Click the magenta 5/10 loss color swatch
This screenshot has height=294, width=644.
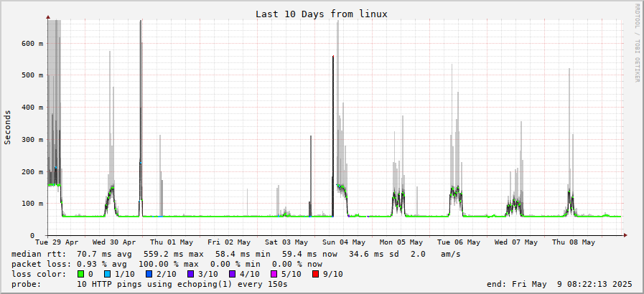(x=275, y=274)
